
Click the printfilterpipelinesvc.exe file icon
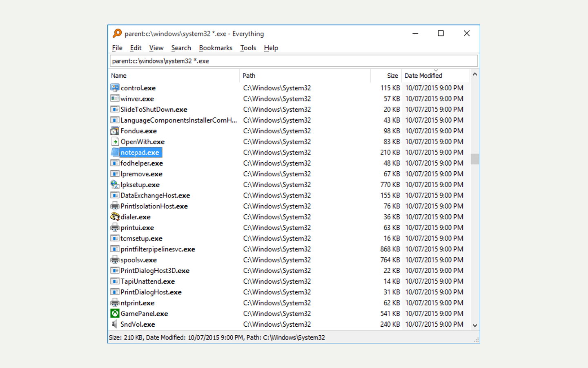(x=115, y=249)
